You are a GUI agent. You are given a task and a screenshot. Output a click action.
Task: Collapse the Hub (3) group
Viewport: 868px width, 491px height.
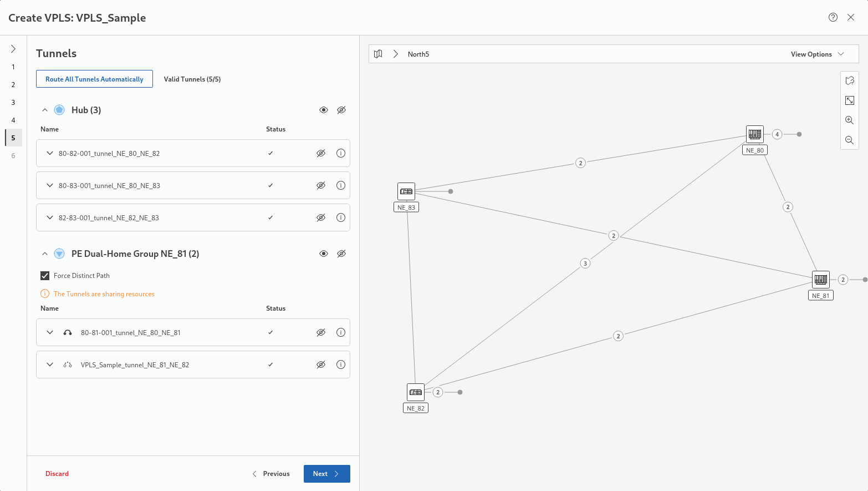click(x=45, y=110)
